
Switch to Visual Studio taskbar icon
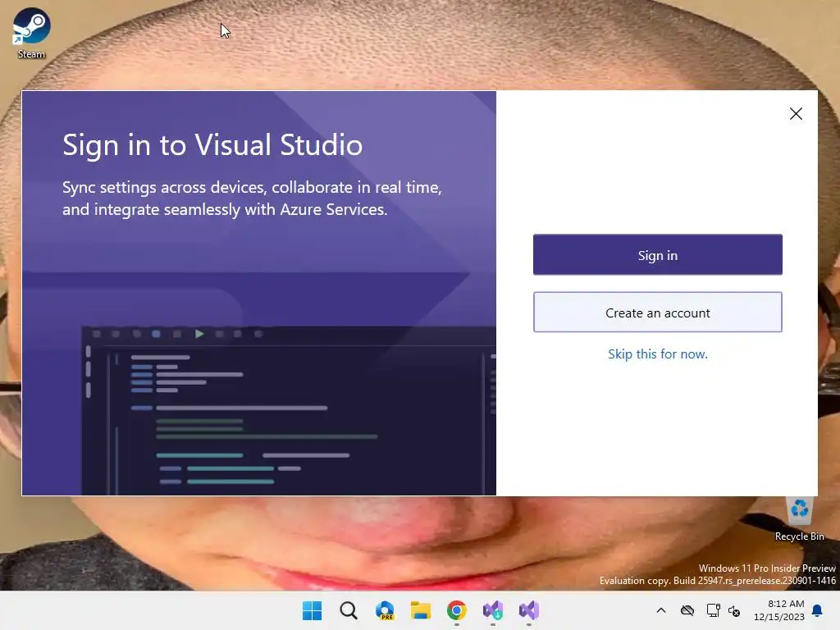529,610
